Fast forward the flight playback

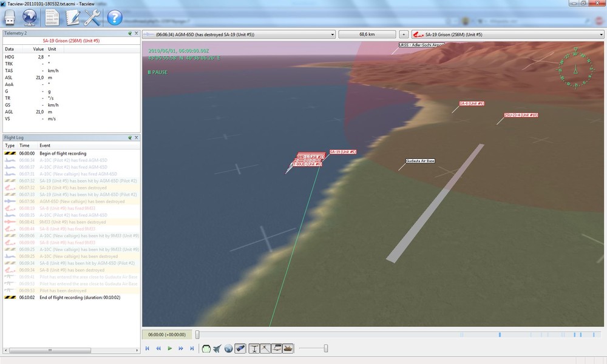tap(180, 348)
